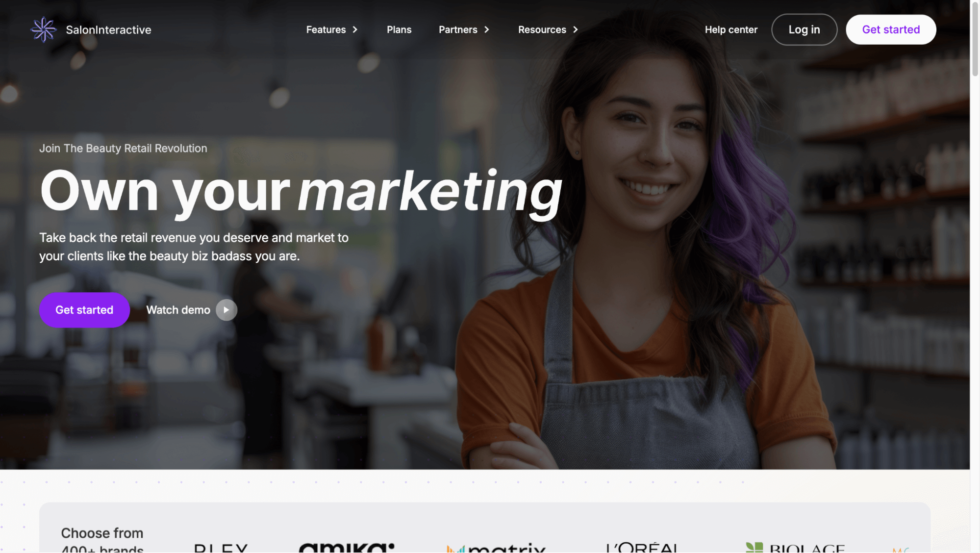This screenshot has height=553, width=980.
Task: Click the Olaplex brand logo
Action: point(221,548)
